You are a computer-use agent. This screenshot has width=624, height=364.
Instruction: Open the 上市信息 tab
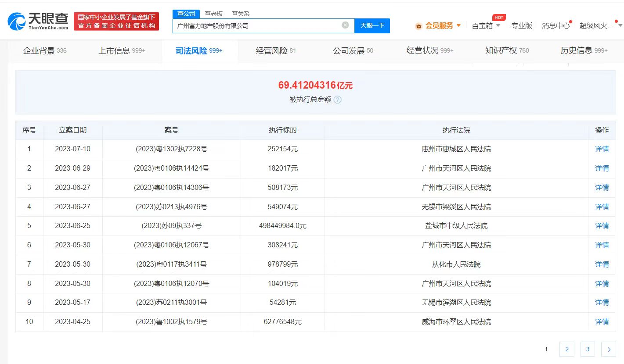(x=122, y=51)
